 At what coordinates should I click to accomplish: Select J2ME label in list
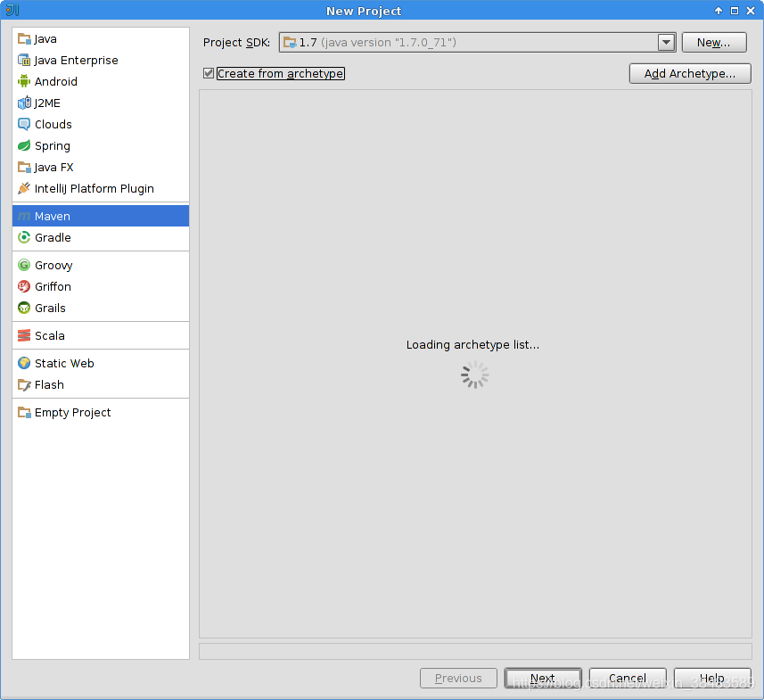coord(47,103)
